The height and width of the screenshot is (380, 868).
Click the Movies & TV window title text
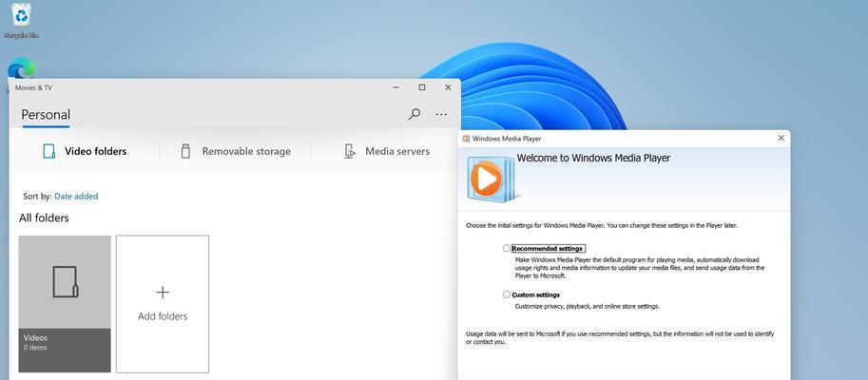pyautogui.click(x=34, y=87)
